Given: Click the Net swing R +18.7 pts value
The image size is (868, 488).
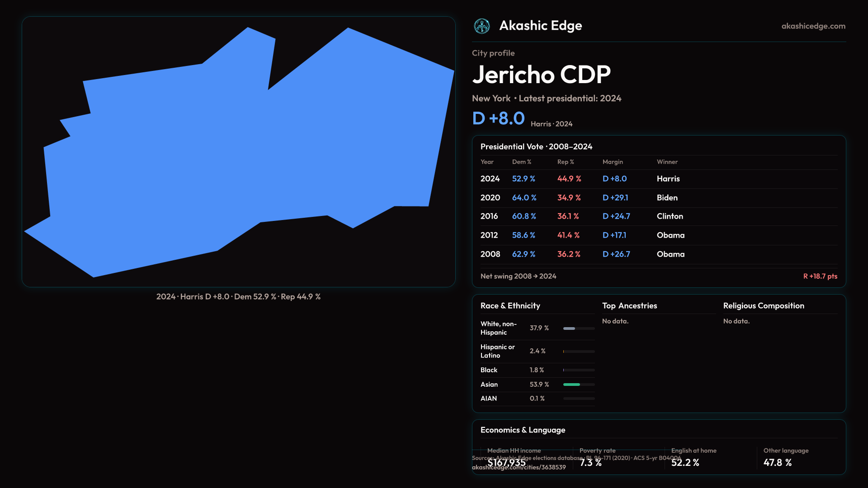Looking at the screenshot, I should pos(820,276).
